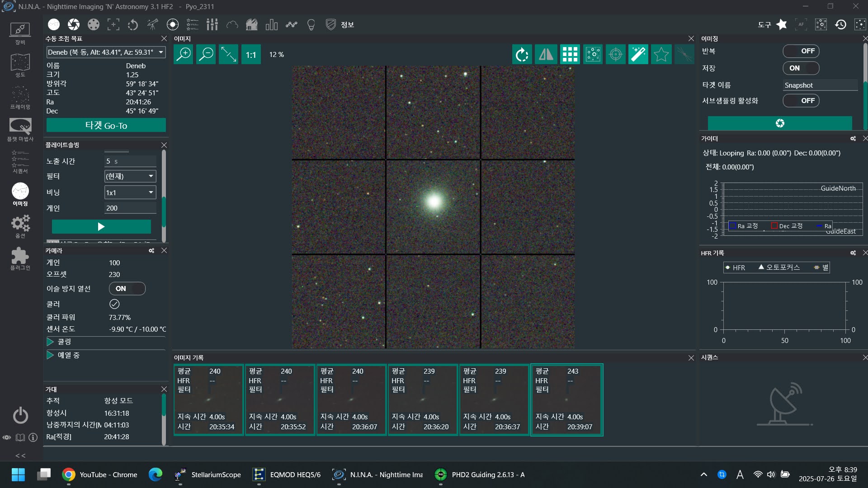The width and height of the screenshot is (868, 488).
Task: Click the zoom out magnifier icon
Action: point(206,55)
